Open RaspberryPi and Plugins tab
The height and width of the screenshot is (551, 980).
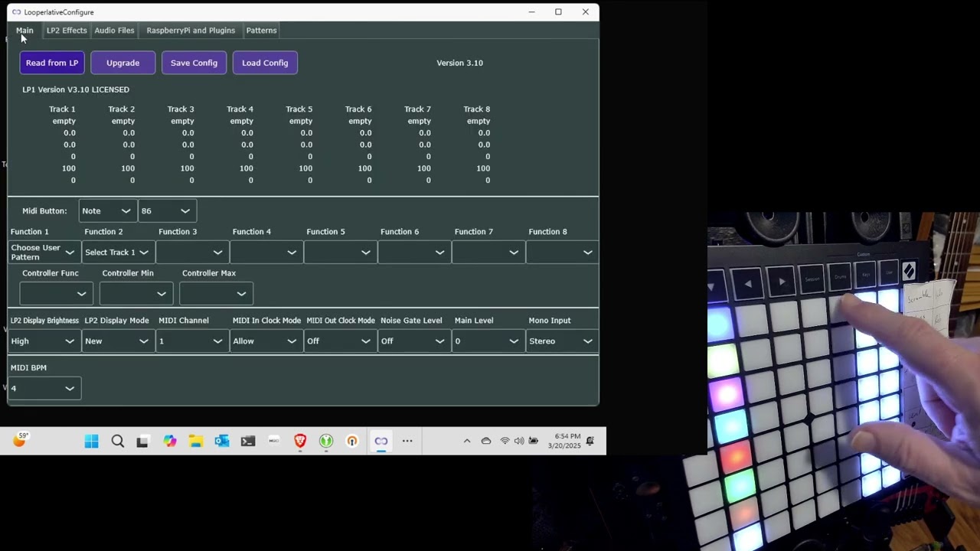point(191,31)
